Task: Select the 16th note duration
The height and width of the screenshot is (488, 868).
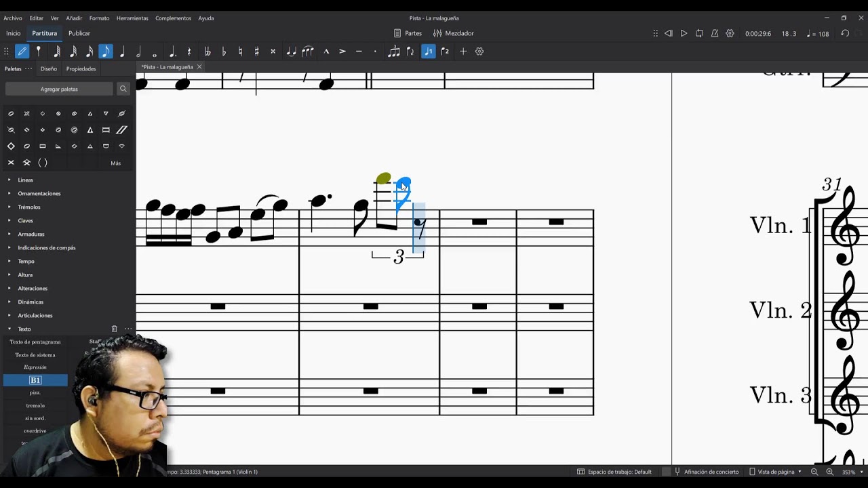Action: (90, 52)
